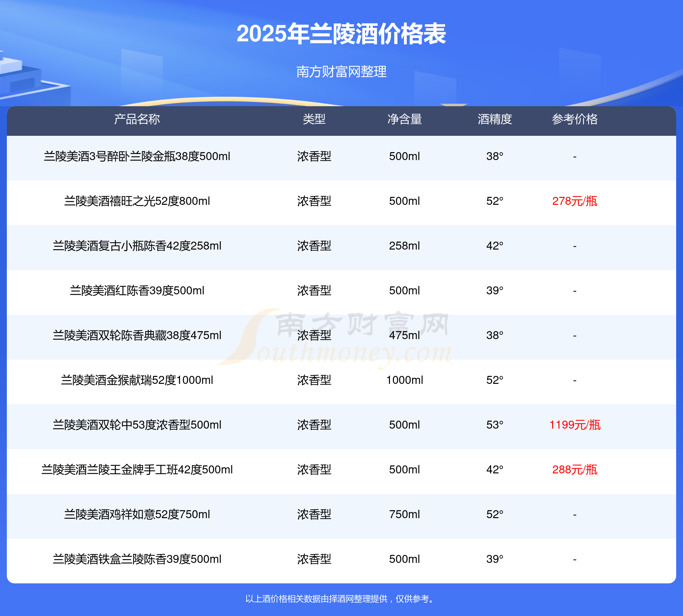Click 500ml in the 禧旺之光 row
The image size is (683, 616).
pos(404,201)
